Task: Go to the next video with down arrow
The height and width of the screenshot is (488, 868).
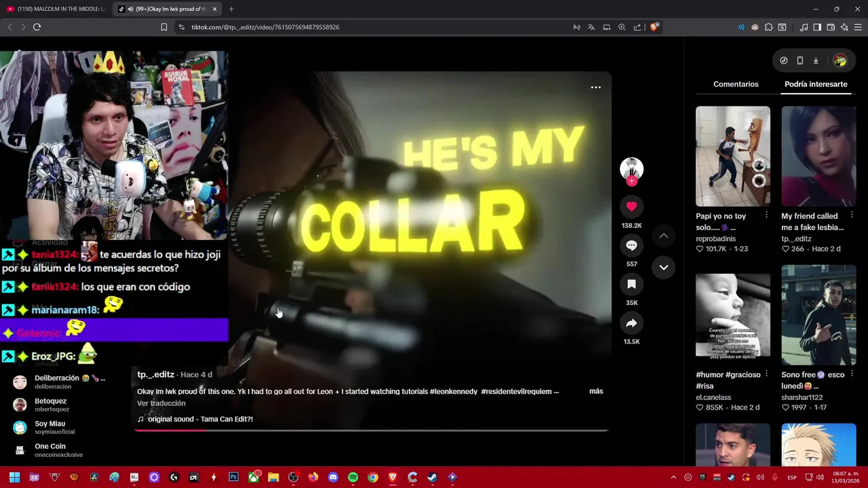Action: (664, 267)
